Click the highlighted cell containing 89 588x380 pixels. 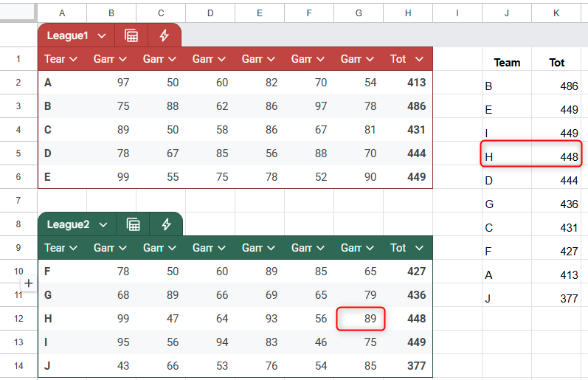pos(360,319)
